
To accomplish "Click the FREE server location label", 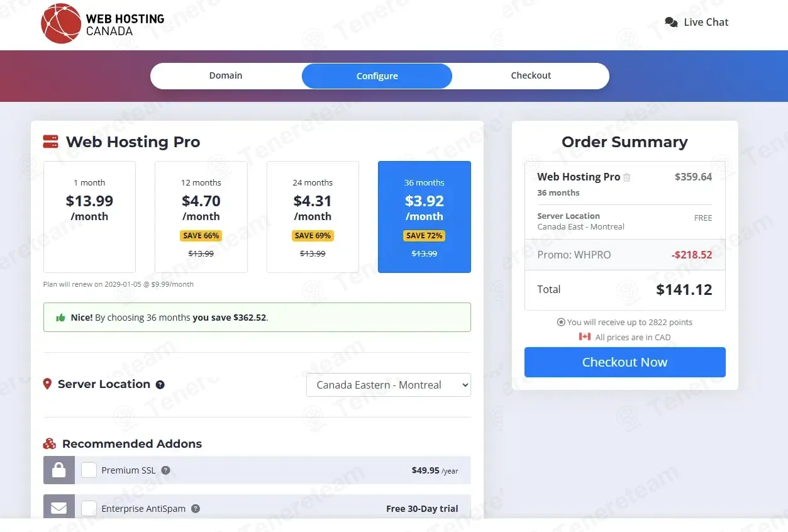I will point(703,218).
